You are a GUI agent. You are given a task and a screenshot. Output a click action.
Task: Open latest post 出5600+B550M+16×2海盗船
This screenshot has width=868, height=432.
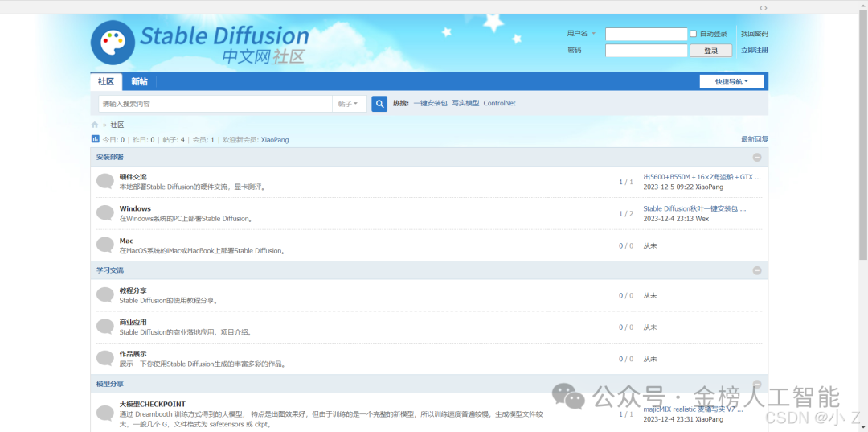[702, 177]
